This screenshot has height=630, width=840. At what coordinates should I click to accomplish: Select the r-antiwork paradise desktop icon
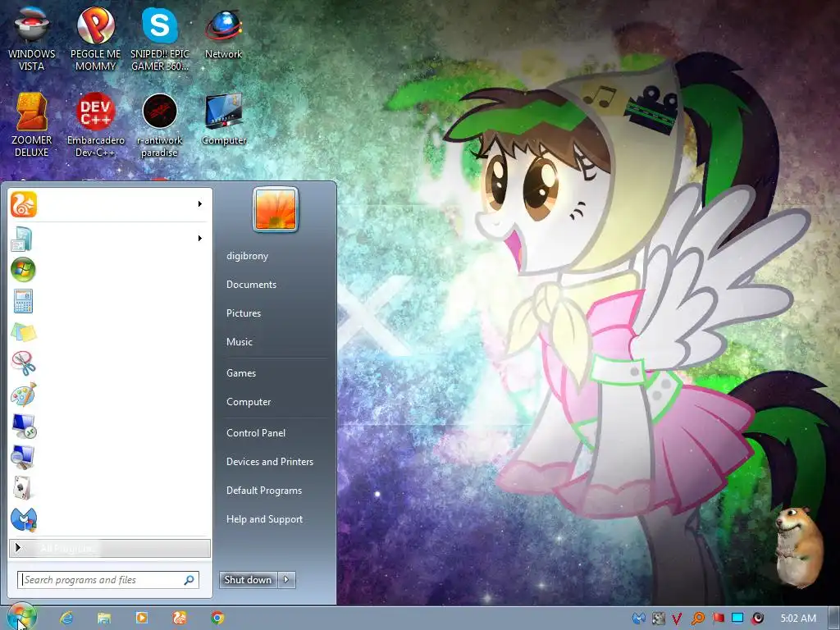click(x=160, y=125)
